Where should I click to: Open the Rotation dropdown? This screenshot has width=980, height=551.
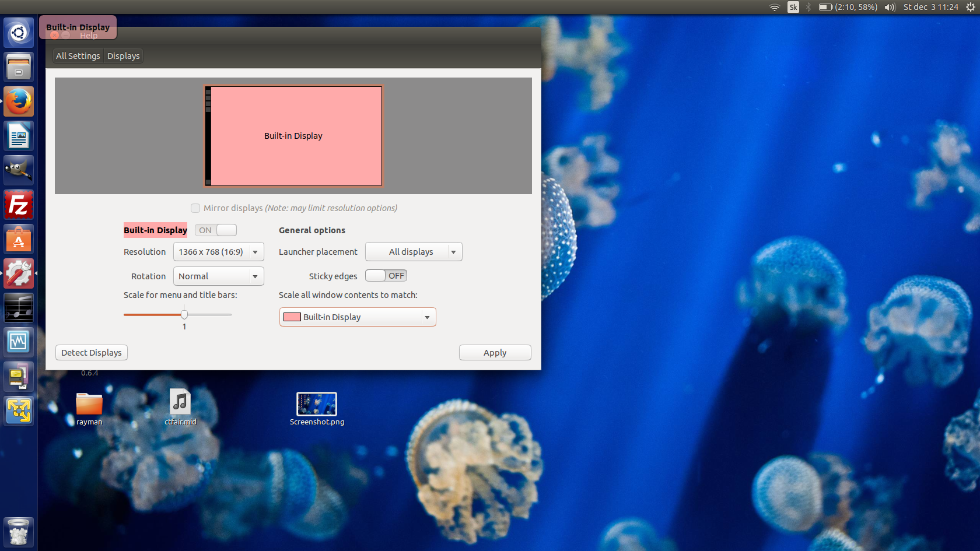tap(219, 276)
